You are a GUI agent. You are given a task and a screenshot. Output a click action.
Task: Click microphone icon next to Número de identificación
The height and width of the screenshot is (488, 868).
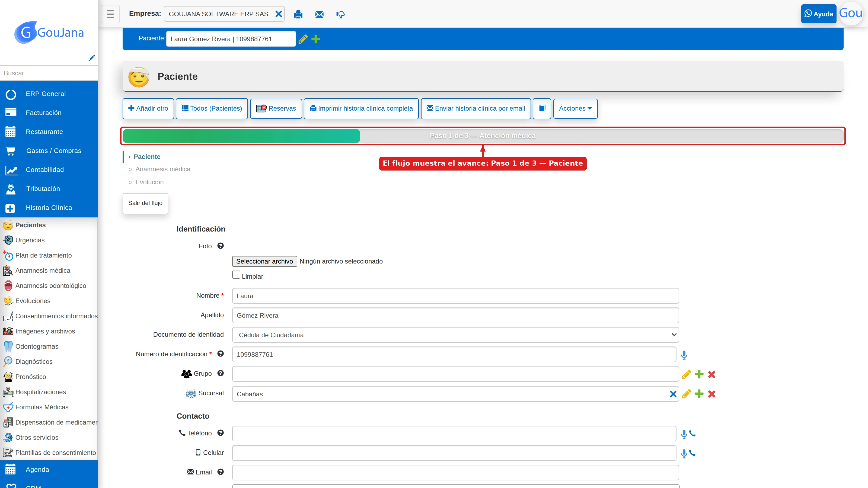[684, 355]
